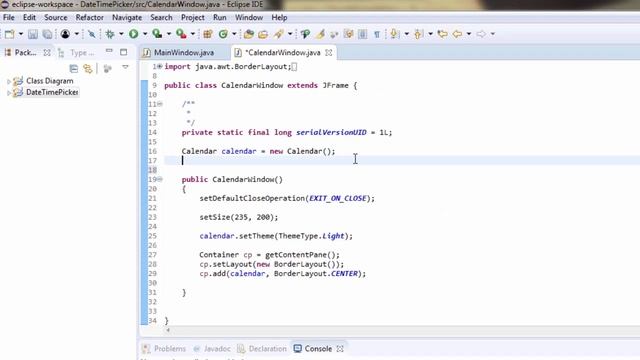Open the Javadoc tab
Image resolution: width=640 pixels, height=360 pixels.
coord(212,349)
